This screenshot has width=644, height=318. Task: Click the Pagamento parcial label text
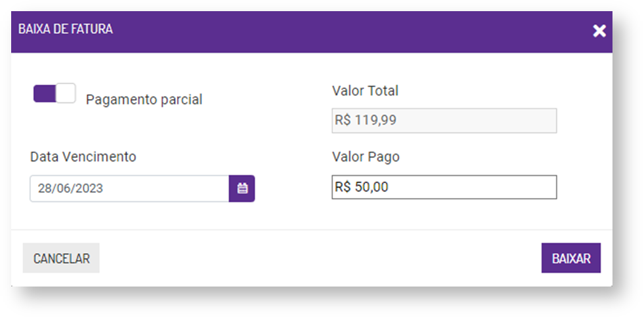(x=144, y=100)
